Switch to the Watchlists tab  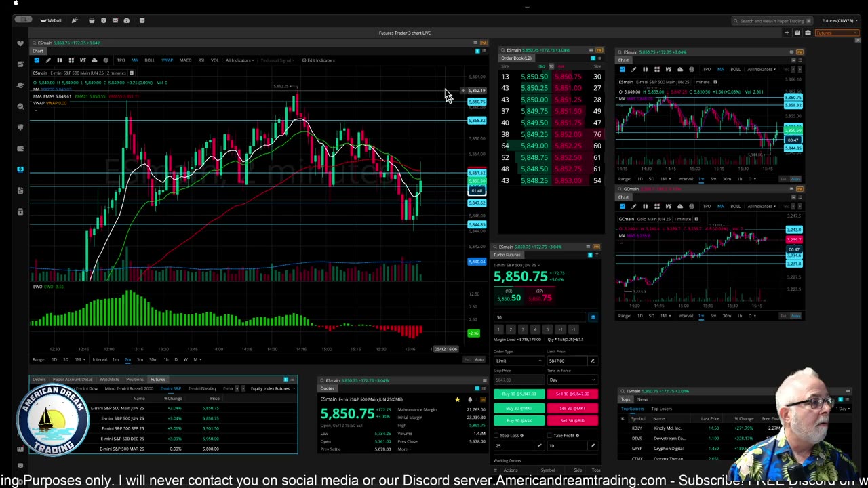[x=109, y=380]
